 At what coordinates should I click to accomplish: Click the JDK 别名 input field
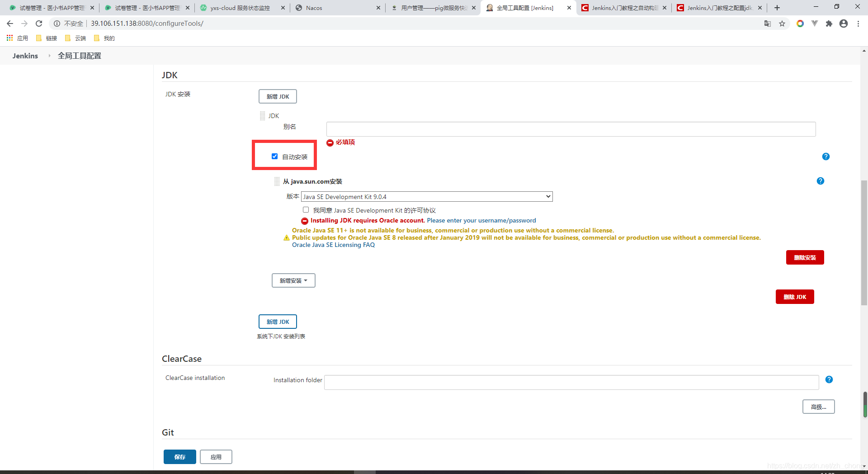[x=571, y=129]
